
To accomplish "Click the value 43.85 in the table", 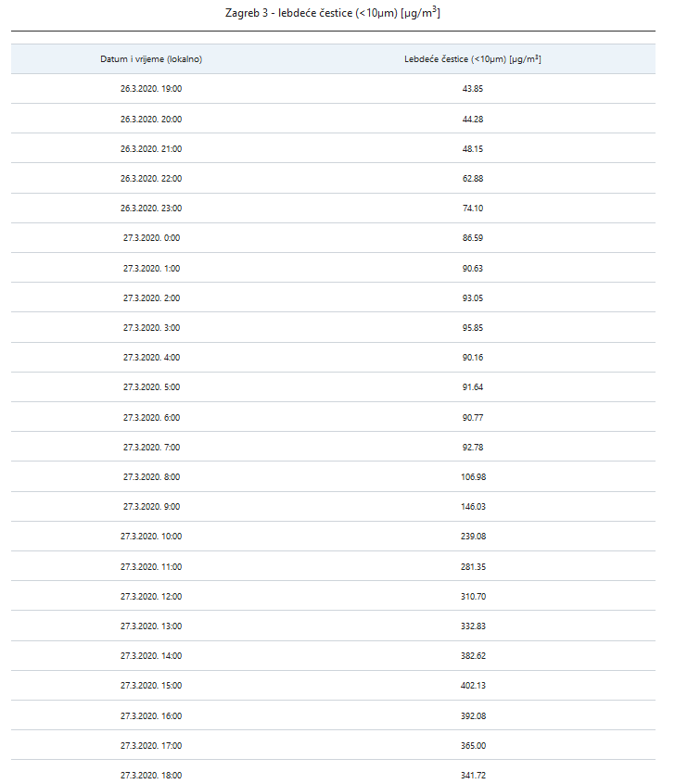I will pos(473,89).
